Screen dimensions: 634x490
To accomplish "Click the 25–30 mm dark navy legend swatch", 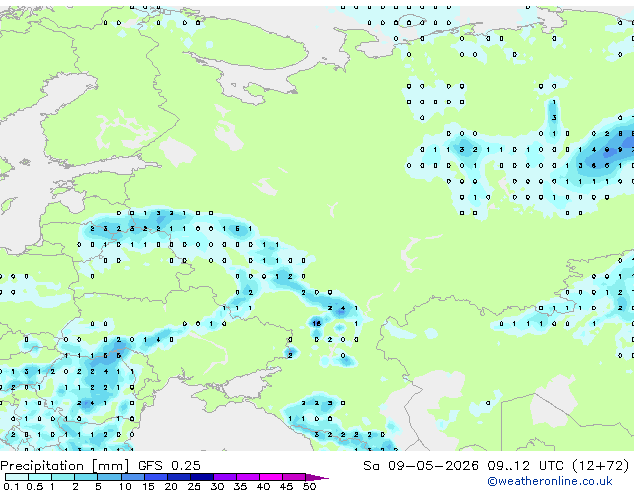I will [202, 477].
